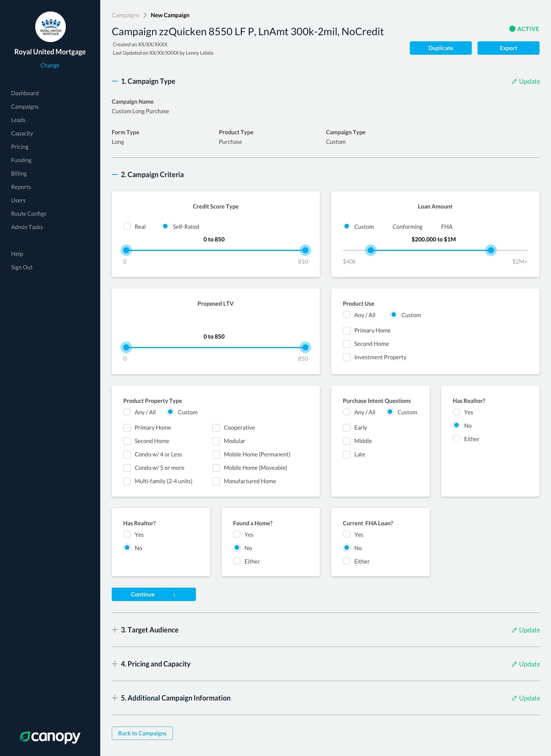Select Any / All under Purchase Intent Questions
551x756 pixels.
pyautogui.click(x=347, y=412)
